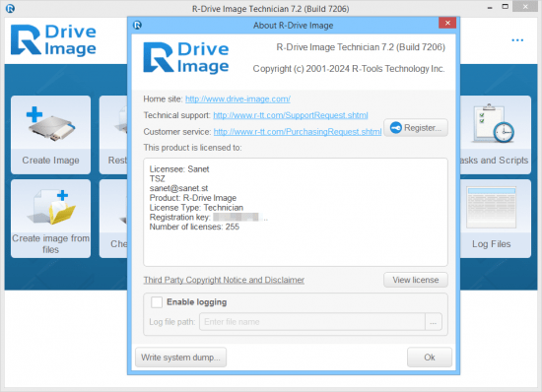Select the 'Number of licenses: 255' line
Image resolution: width=542 pixels, height=392 pixels.
[194, 227]
